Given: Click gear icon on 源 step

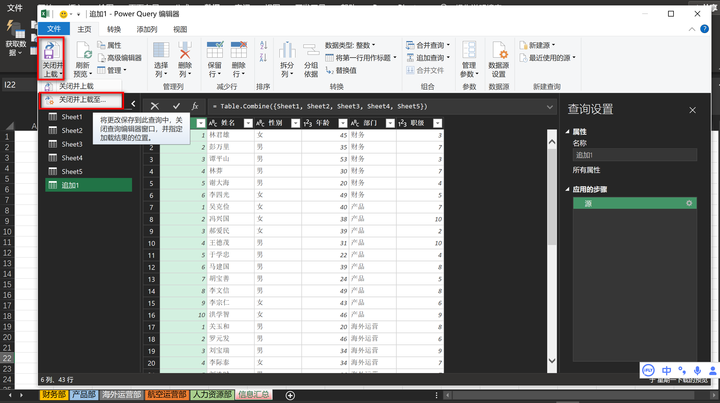Looking at the screenshot, I should pyautogui.click(x=689, y=203).
